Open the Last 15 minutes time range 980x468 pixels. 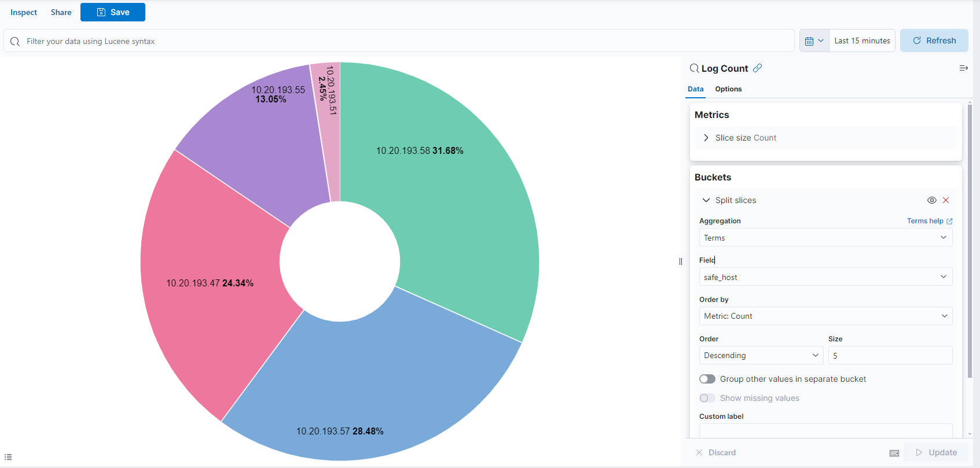(862, 40)
